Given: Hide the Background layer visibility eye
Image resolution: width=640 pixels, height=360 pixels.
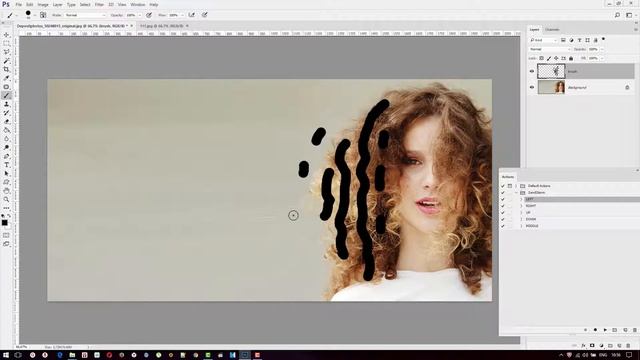Looking at the screenshot, I should 531,87.
